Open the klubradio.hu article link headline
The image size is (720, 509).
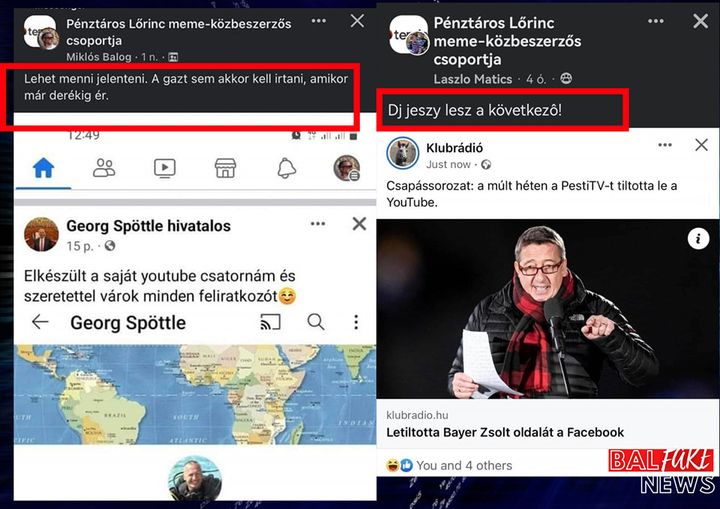tap(505, 432)
